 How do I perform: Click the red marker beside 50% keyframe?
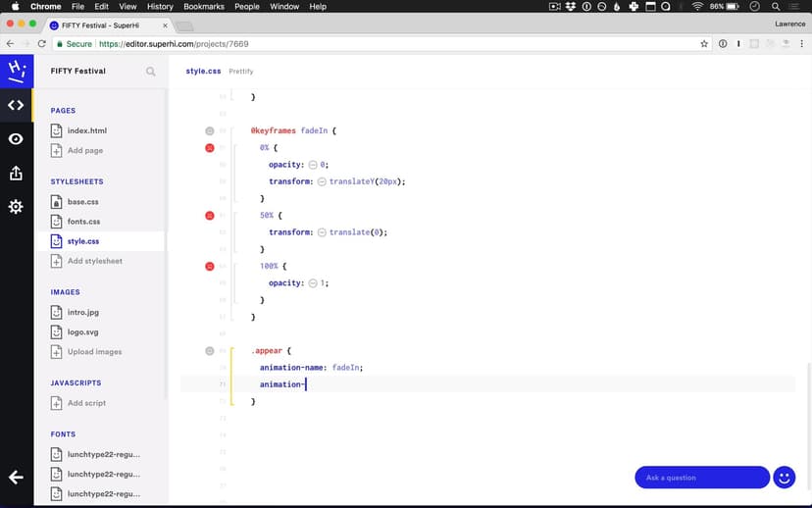(x=210, y=215)
